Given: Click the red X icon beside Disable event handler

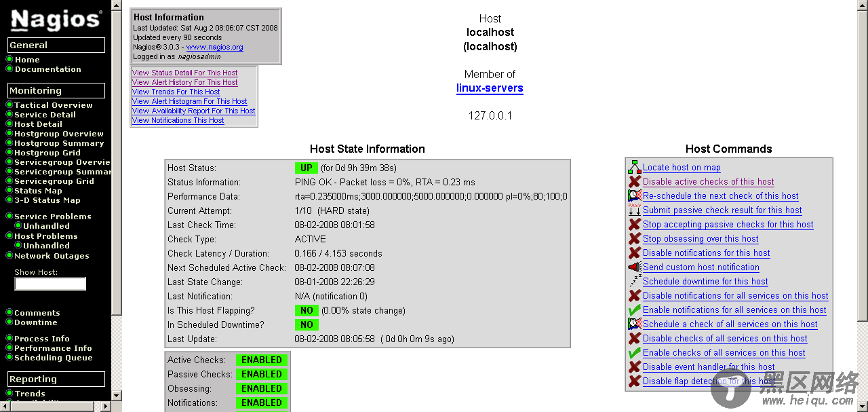Looking at the screenshot, I should [x=634, y=367].
